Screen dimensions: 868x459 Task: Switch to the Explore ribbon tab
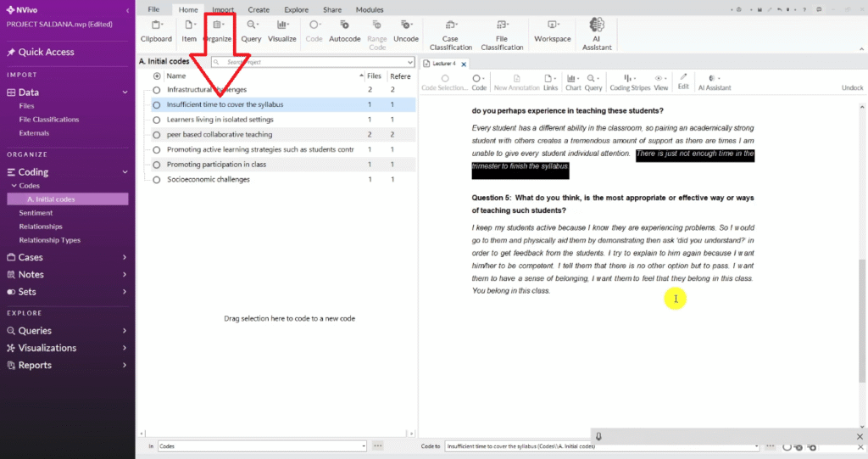[297, 9]
